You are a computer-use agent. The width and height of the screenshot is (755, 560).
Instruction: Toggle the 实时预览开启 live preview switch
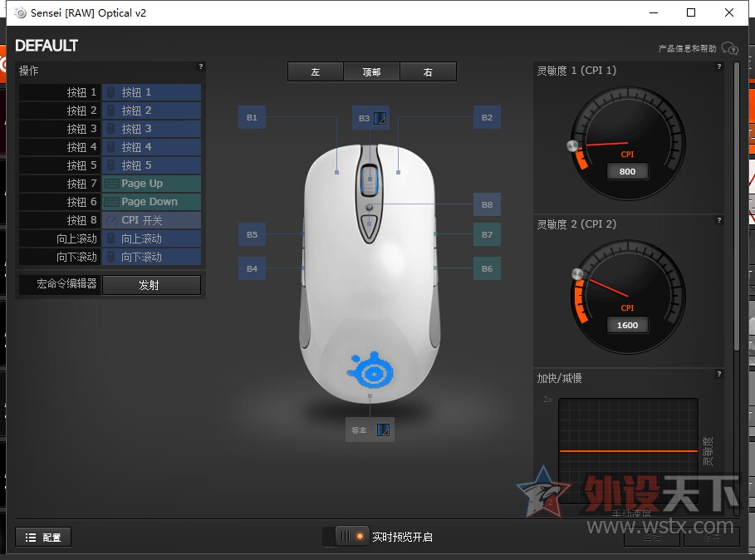pyautogui.click(x=346, y=537)
